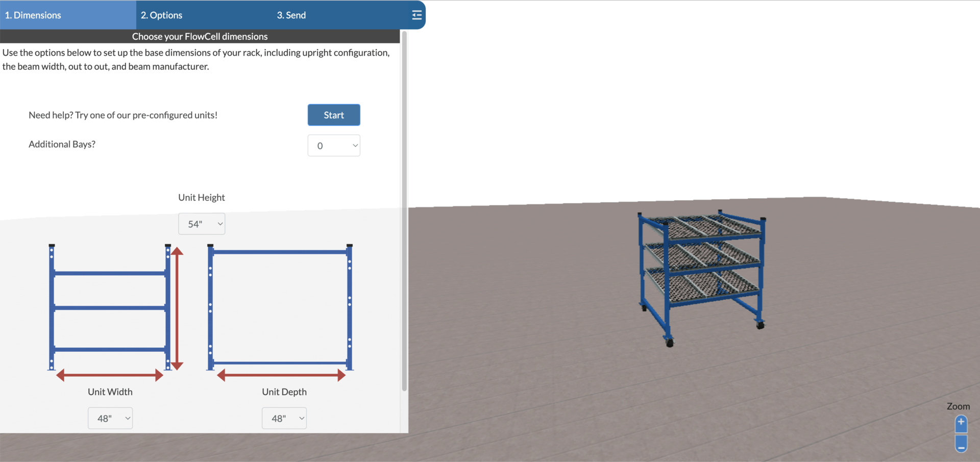Open the settings sliders icon on the tab bar
The height and width of the screenshot is (462, 980).
pyautogui.click(x=416, y=15)
